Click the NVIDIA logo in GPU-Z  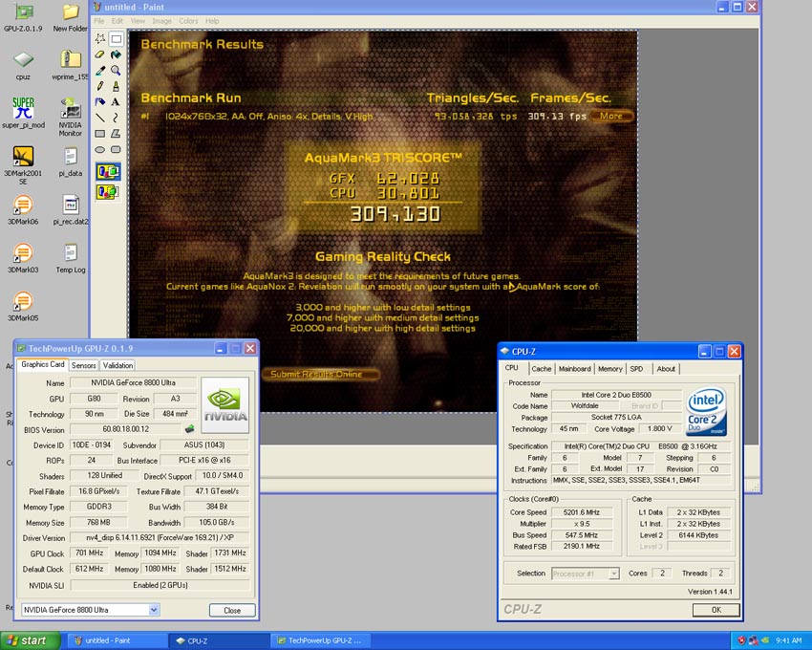pyautogui.click(x=224, y=405)
